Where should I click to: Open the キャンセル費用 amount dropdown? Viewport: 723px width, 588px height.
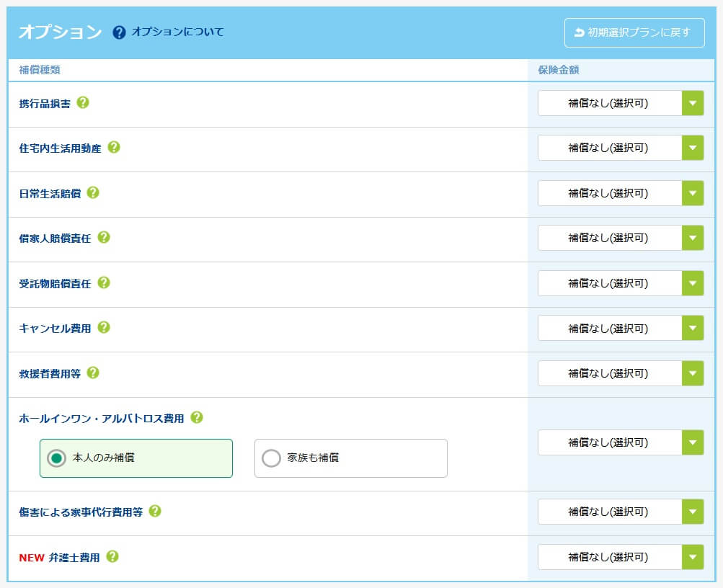621,328
